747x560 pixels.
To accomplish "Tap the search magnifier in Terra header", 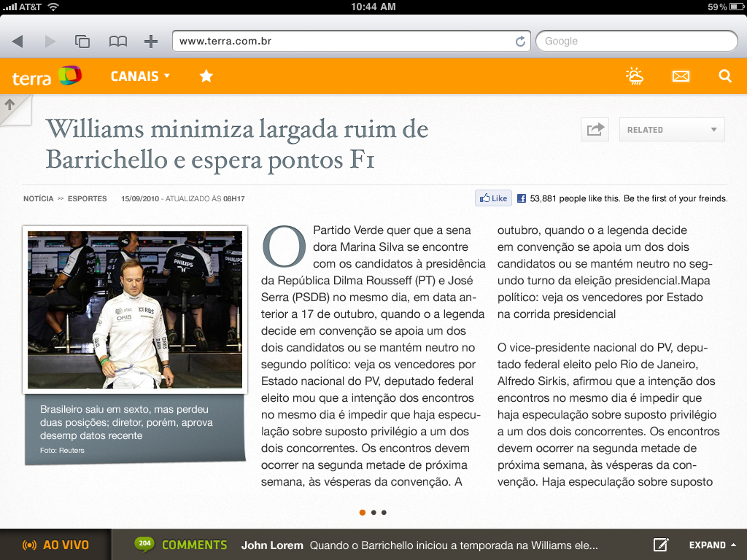I will (x=724, y=76).
